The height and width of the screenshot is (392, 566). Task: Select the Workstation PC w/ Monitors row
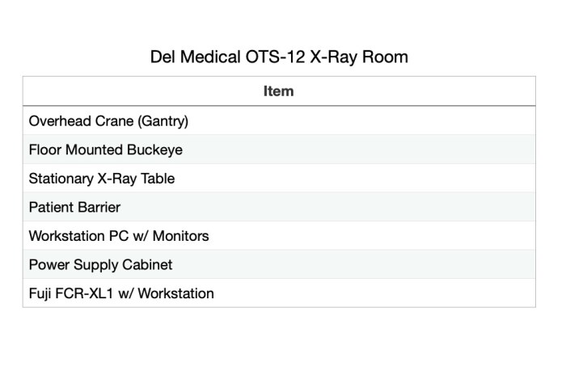[x=279, y=236]
